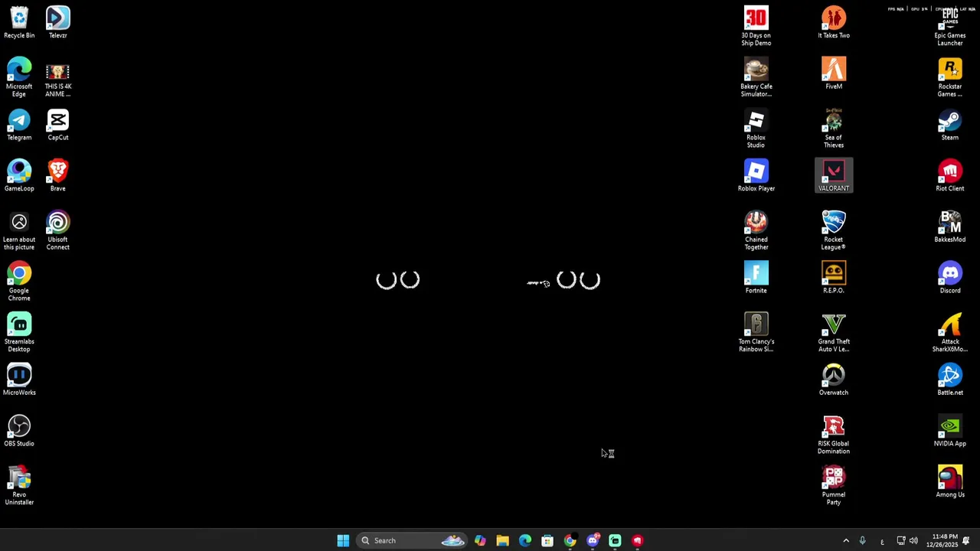Switch to Discord in the taskbar
The height and width of the screenshot is (551, 980).
593,540
